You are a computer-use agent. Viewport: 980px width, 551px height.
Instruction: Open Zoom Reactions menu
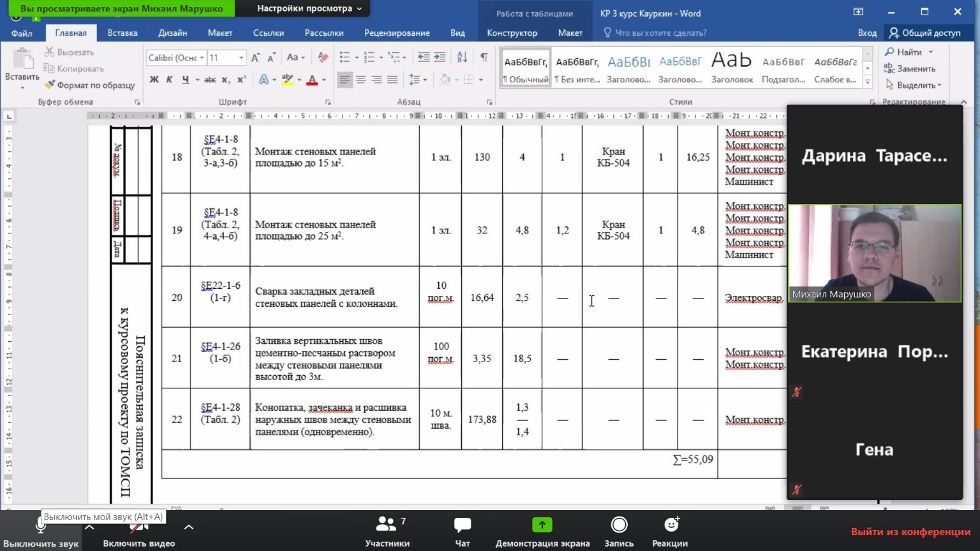coord(670,532)
